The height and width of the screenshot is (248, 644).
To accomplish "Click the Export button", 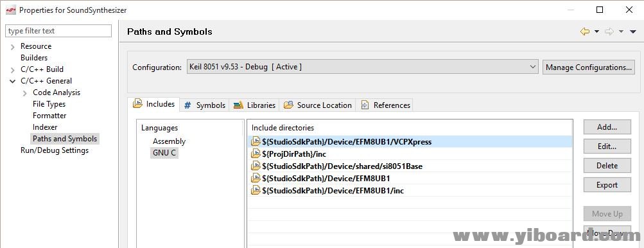I will click(607, 184).
